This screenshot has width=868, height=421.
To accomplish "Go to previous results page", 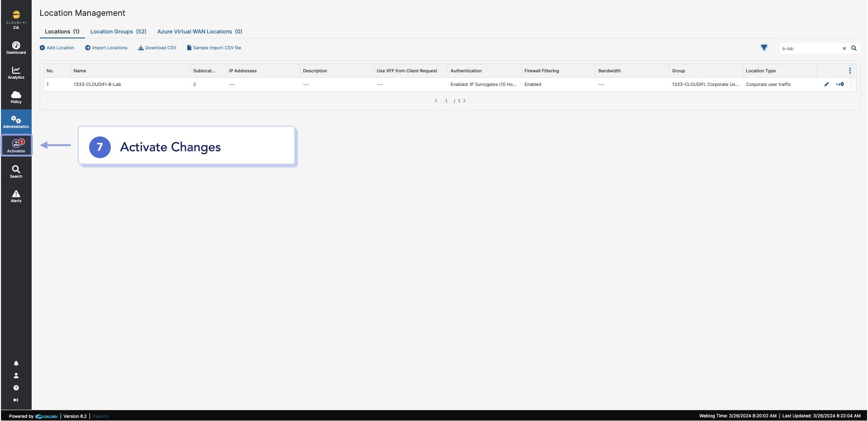I will click(x=436, y=101).
